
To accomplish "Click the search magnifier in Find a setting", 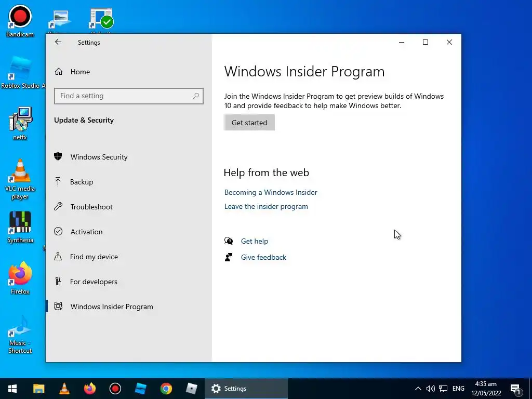I will [x=196, y=96].
